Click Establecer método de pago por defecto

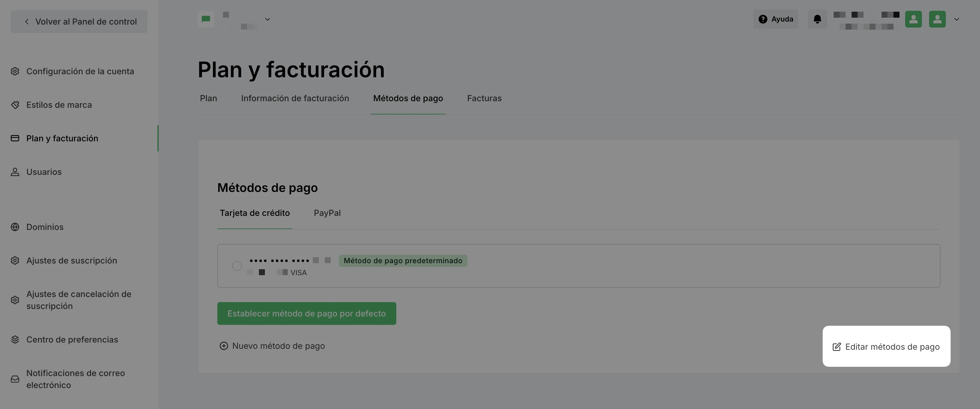[x=307, y=313]
